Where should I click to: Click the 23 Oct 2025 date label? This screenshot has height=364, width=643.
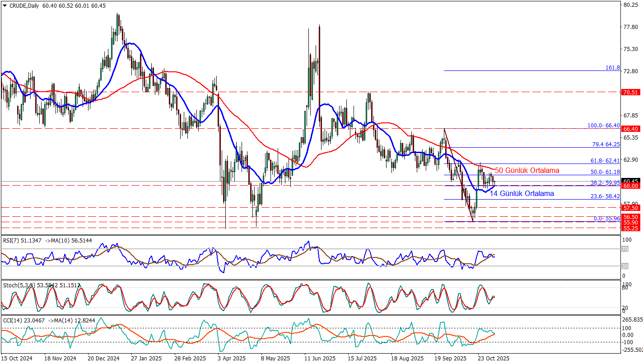point(494,358)
